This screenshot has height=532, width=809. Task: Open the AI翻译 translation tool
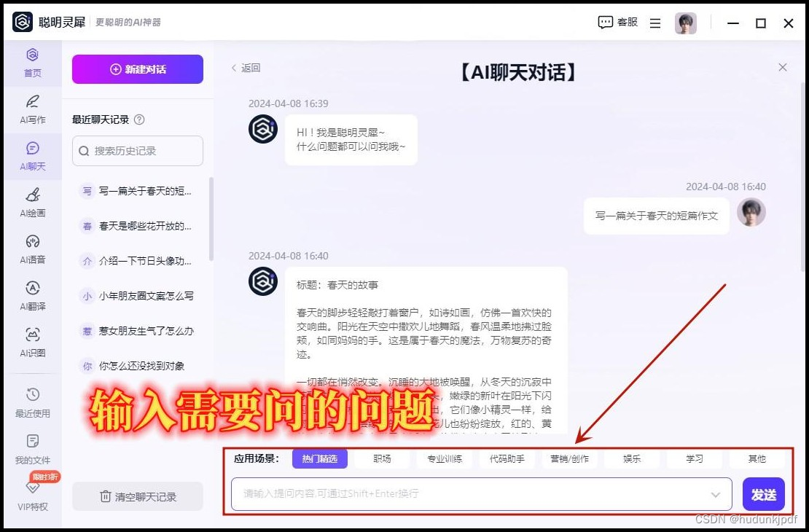[x=32, y=297]
